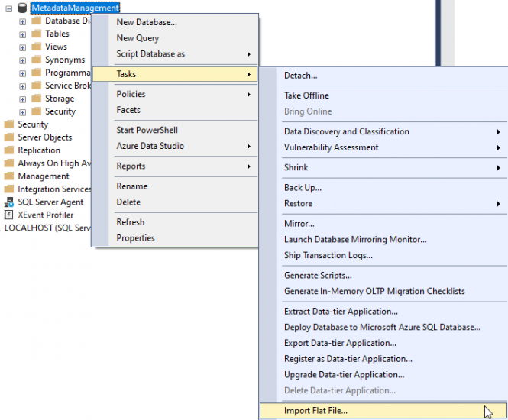The width and height of the screenshot is (508, 420).
Task: Click the XEvent Profiler icon
Action: pyautogui.click(x=9, y=215)
